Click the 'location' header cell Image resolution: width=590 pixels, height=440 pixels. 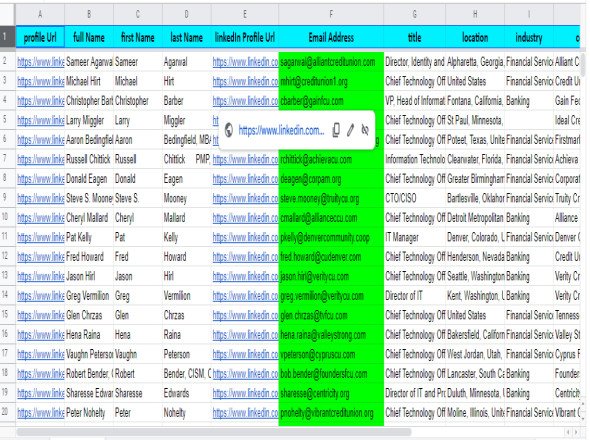click(x=475, y=37)
